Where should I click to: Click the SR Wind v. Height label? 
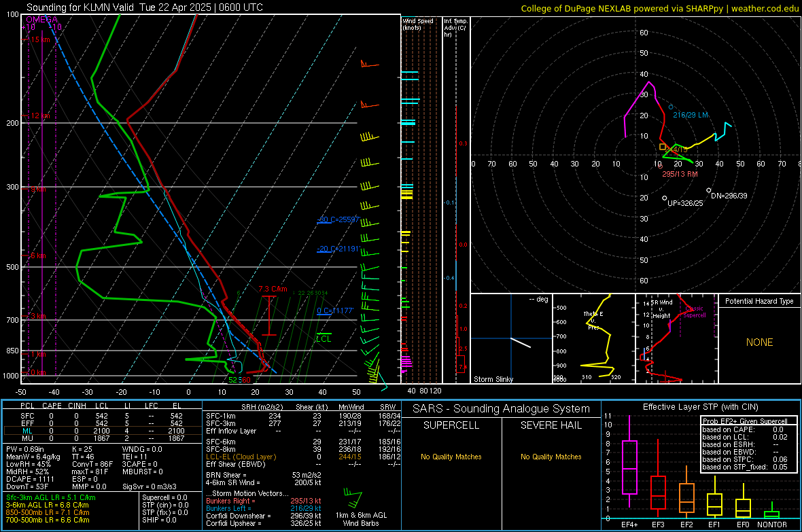click(x=661, y=309)
